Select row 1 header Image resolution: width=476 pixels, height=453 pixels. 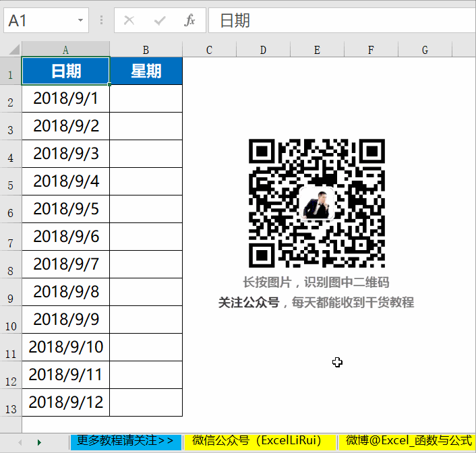pos(11,71)
